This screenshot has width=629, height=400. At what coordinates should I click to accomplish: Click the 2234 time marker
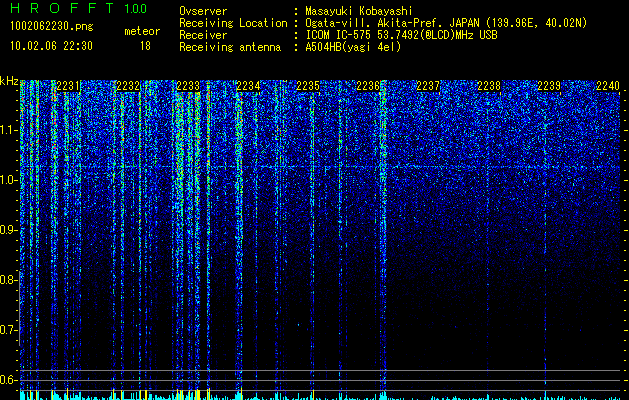click(x=248, y=86)
